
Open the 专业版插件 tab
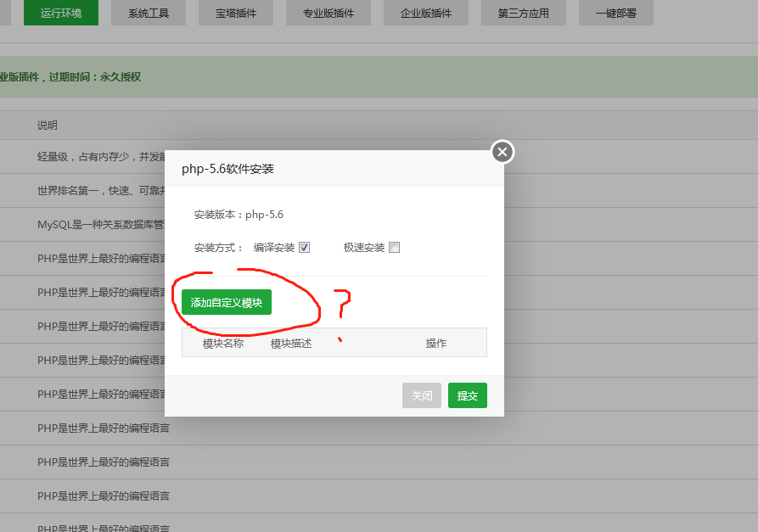330,13
